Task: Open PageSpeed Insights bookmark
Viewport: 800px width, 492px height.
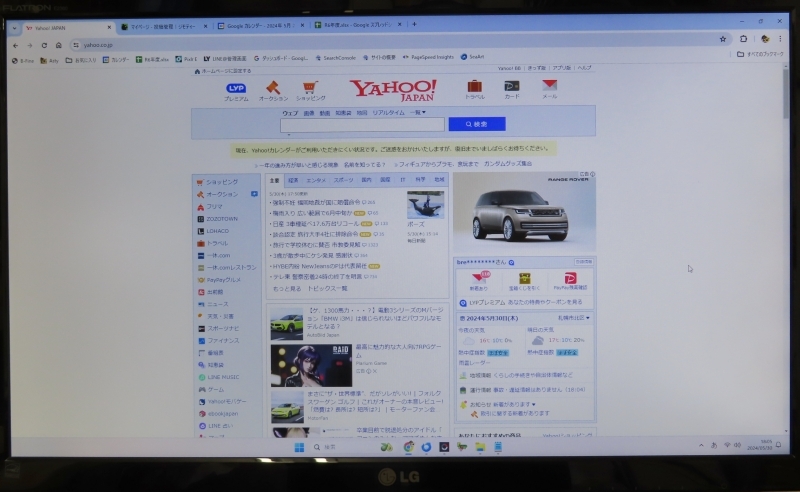Action: pyautogui.click(x=428, y=57)
